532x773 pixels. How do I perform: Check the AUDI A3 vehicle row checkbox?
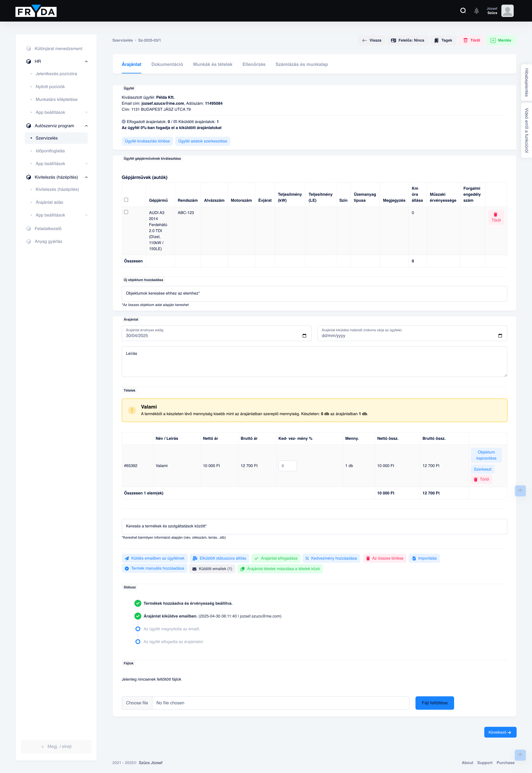point(126,212)
